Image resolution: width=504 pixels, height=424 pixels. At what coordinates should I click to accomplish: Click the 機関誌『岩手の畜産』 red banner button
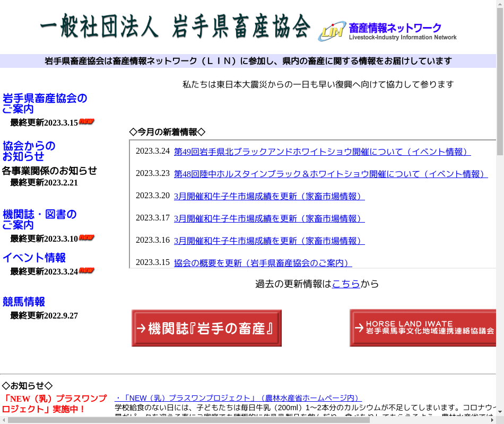coord(207,328)
